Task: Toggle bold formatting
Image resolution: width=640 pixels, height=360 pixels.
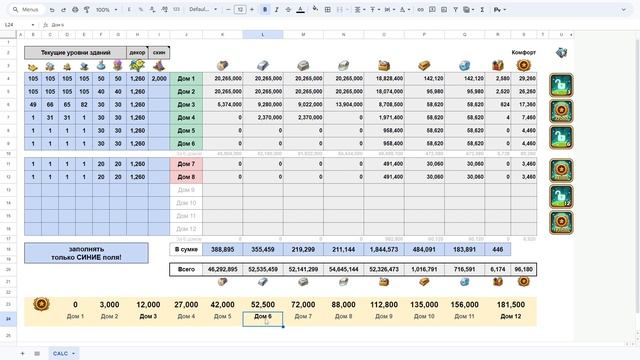Action: [x=265, y=10]
